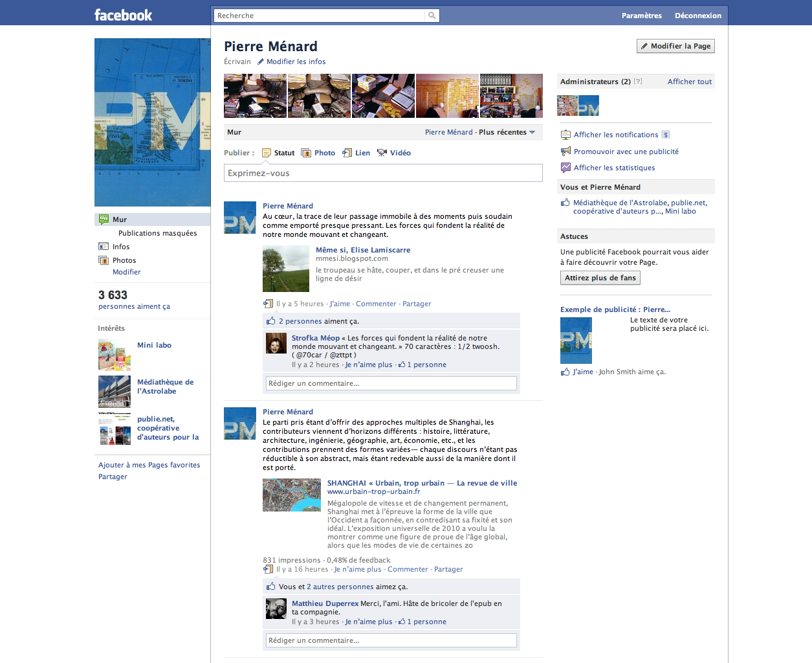
Task: Click the megaphone icon for Promouvoir
Action: coord(565,152)
